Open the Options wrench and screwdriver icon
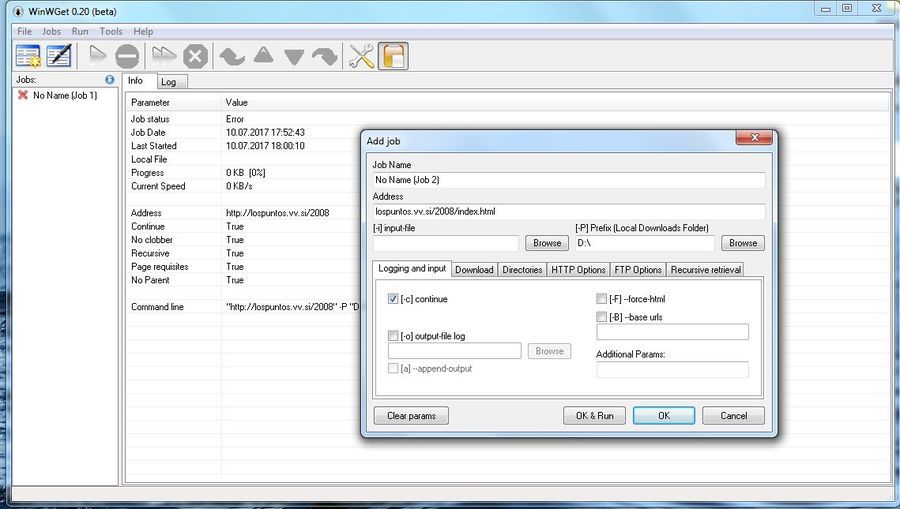Screen dimensions: 900x509 [362, 56]
